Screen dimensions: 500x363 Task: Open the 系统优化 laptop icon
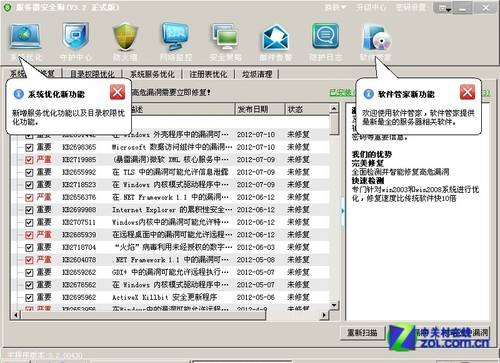click(x=26, y=36)
